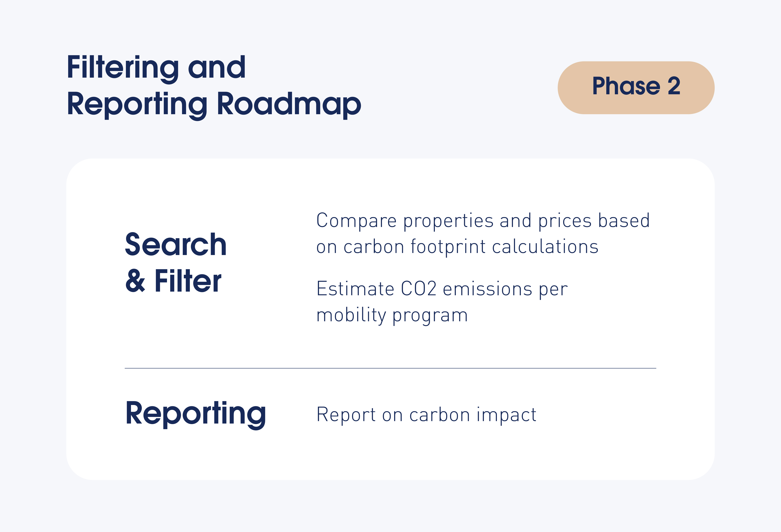The width and height of the screenshot is (781, 532).
Task: Select the Reporting heading inside the white card
Action: tap(196, 415)
